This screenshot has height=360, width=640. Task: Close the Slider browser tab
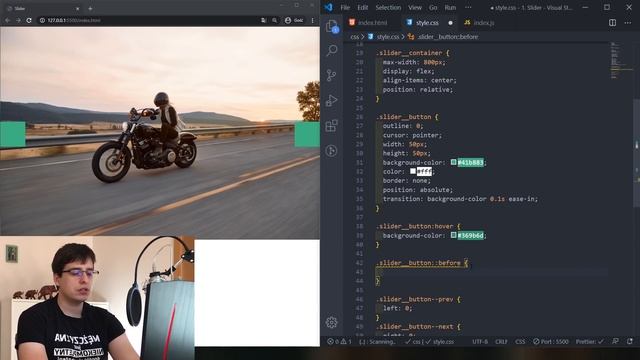(x=78, y=8)
